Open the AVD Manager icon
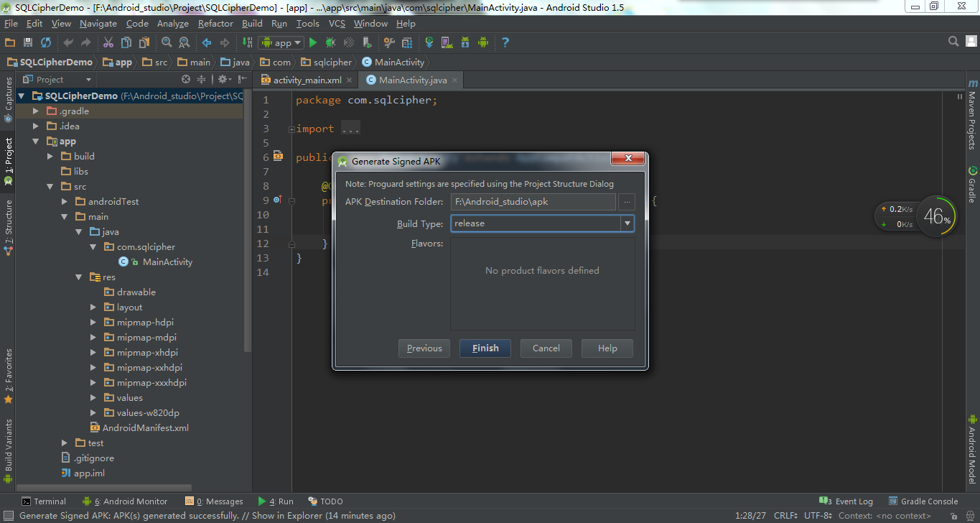This screenshot has width=980, height=523. (x=447, y=42)
